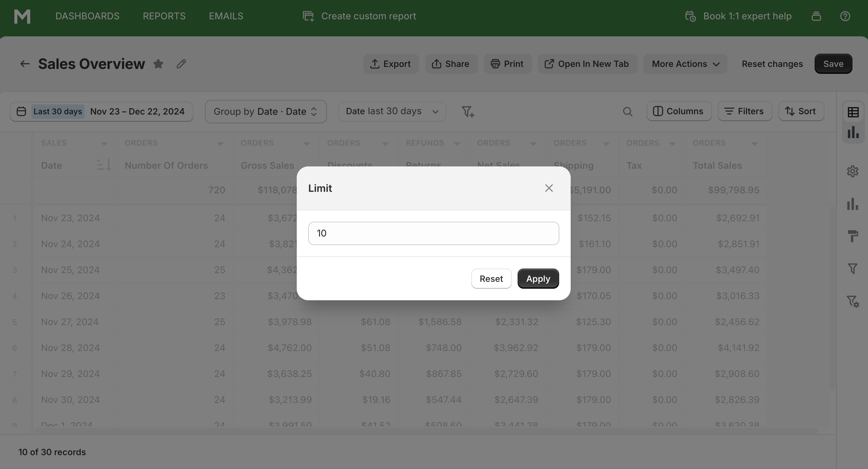Click the favorite star icon
The image size is (868, 469).
coord(158,64)
